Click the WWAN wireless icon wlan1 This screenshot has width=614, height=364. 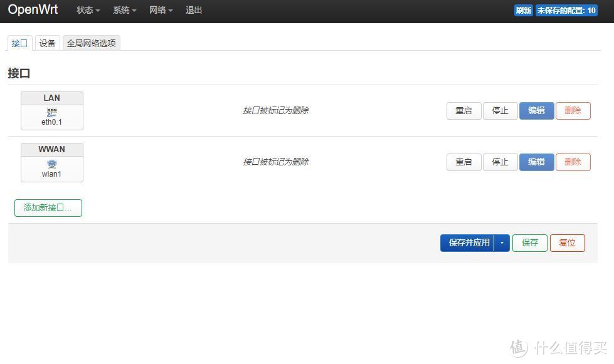coord(51,164)
